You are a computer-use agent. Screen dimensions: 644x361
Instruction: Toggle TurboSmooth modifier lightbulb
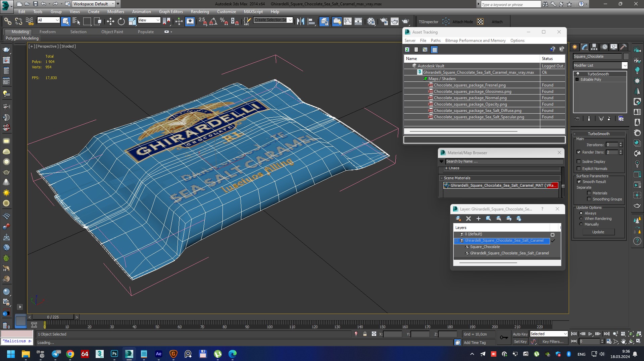click(578, 74)
